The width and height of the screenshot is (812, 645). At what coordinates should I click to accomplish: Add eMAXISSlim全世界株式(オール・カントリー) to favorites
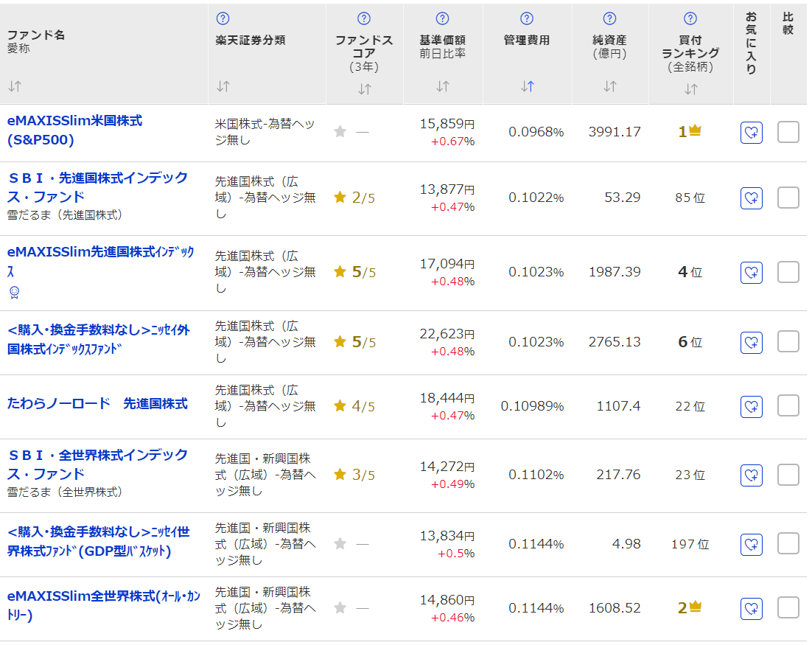pyautogui.click(x=752, y=608)
